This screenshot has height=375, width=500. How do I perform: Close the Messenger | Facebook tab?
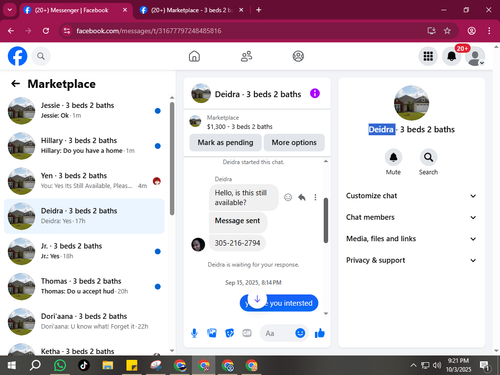[x=125, y=10]
